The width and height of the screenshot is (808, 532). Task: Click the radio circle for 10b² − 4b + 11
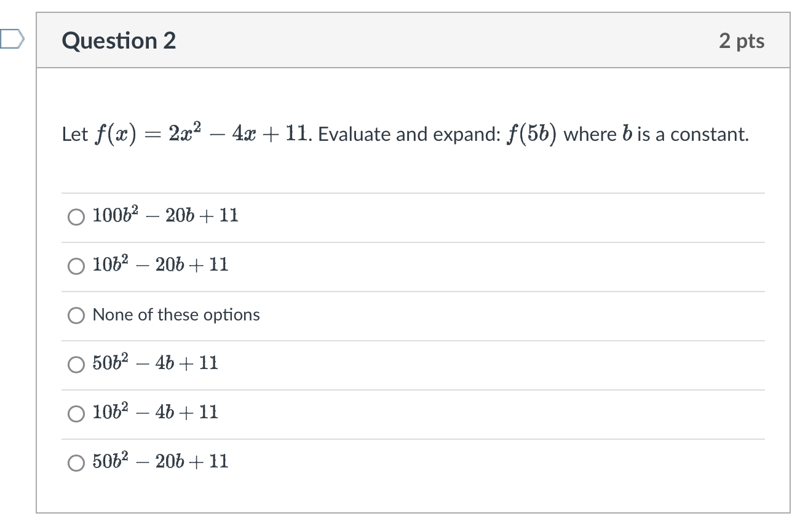tap(76, 413)
